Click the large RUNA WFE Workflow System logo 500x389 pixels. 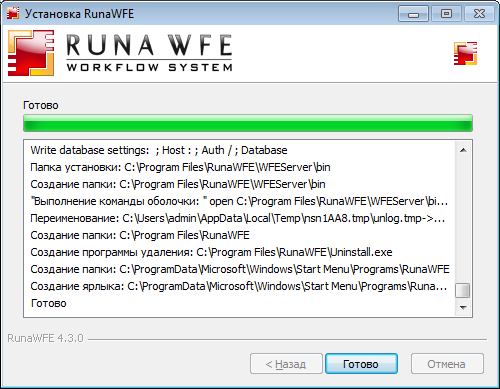pyautogui.click(x=120, y=53)
